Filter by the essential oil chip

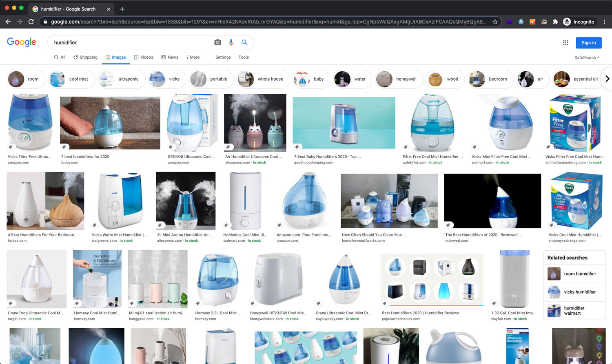coord(578,79)
